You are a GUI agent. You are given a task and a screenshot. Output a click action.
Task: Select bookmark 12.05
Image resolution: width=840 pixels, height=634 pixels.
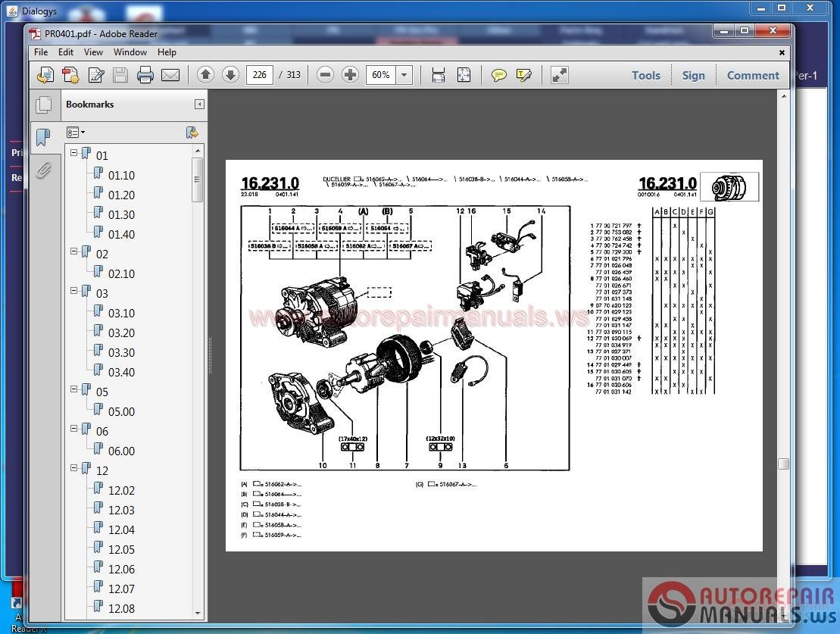[122, 549]
